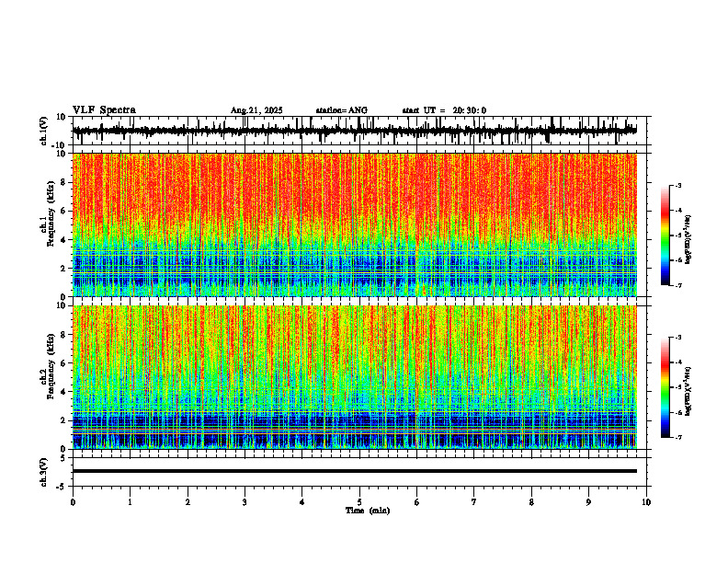Click the ch.2 spectrogram color scale bar

click(665, 387)
